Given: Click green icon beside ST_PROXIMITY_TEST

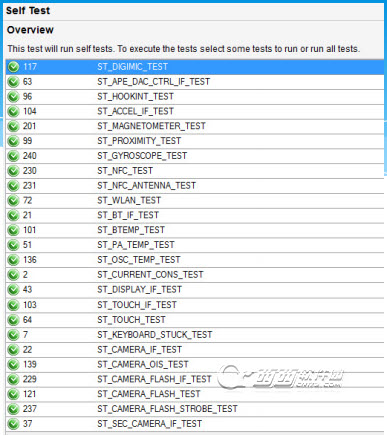Looking at the screenshot, I should pyautogui.click(x=13, y=141).
